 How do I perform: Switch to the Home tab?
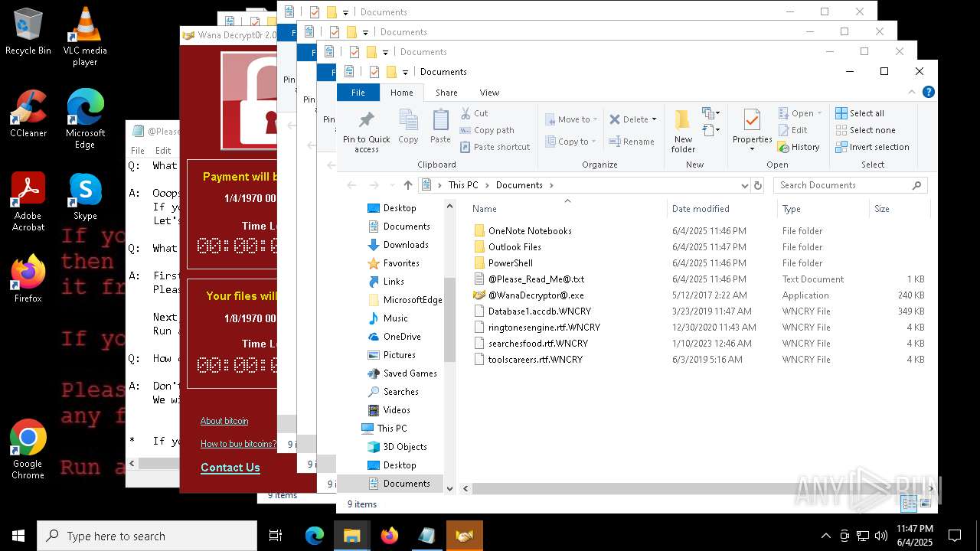coord(402,93)
